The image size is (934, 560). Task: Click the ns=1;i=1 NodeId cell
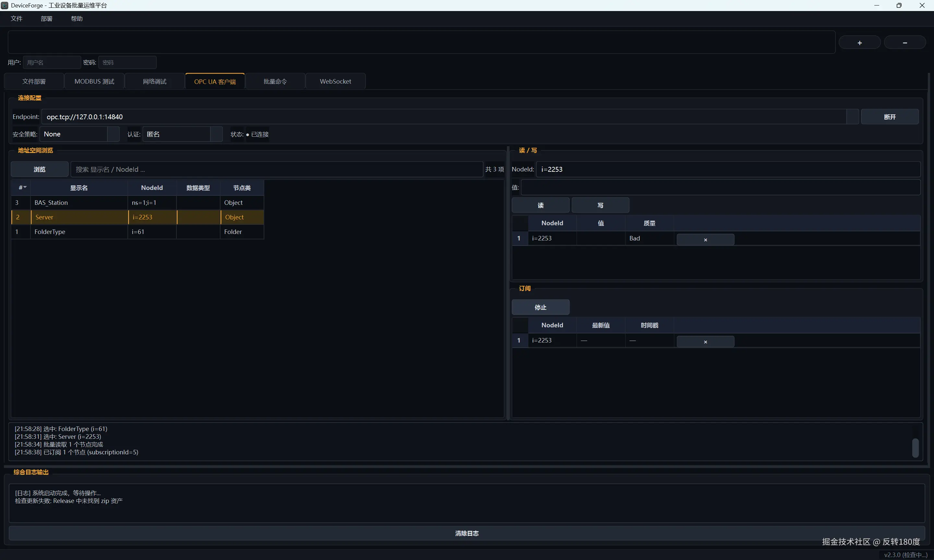pyautogui.click(x=152, y=203)
